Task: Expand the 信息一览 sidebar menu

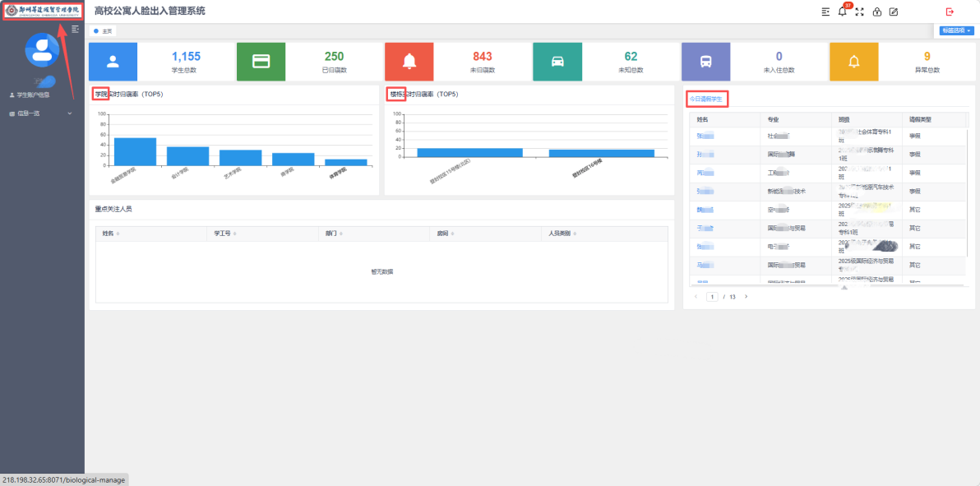Action: [41, 113]
